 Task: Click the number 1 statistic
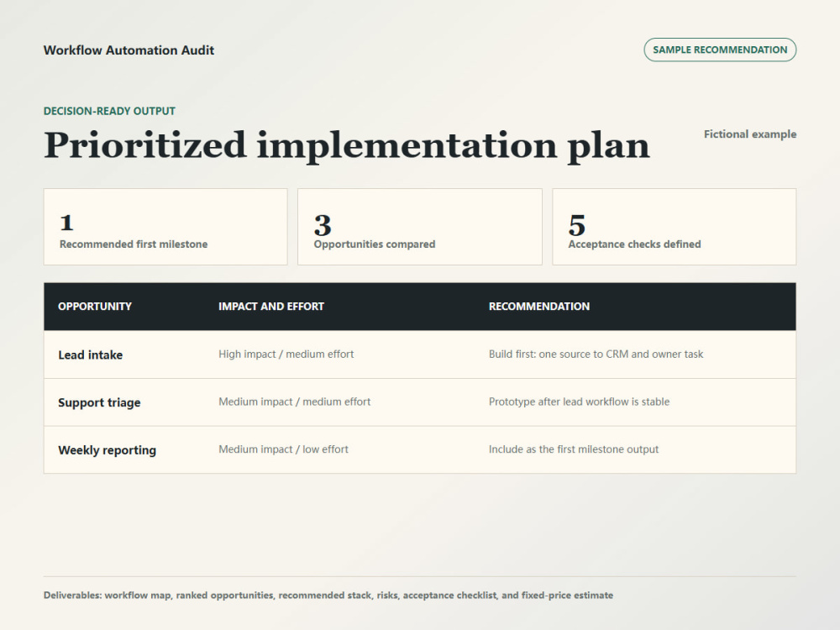pos(66,223)
